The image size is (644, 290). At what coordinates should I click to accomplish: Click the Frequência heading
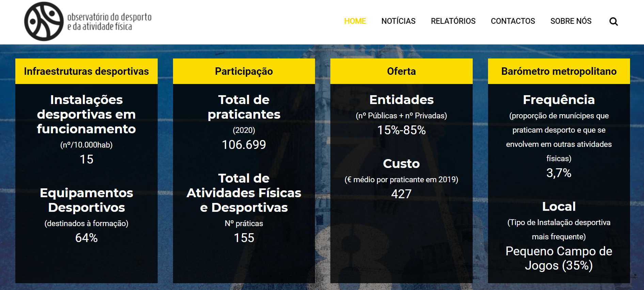click(x=559, y=100)
